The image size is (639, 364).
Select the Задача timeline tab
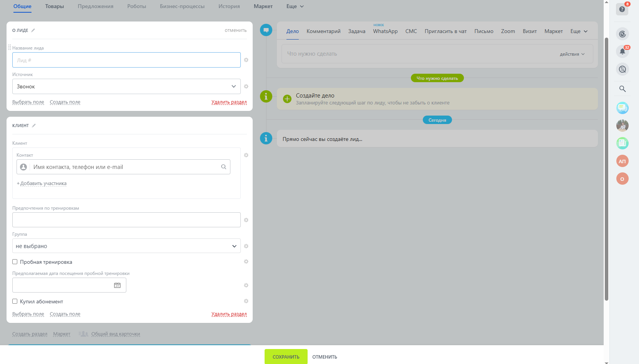[357, 31]
